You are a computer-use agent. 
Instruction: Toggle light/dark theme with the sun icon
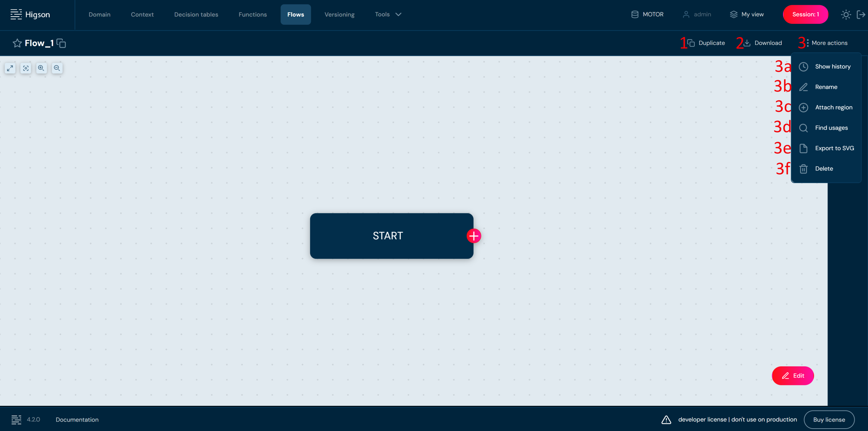[846, 15]
